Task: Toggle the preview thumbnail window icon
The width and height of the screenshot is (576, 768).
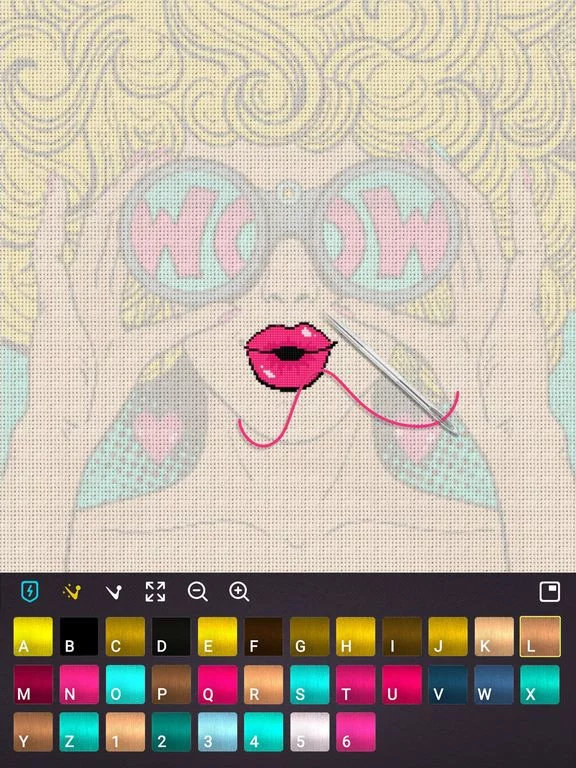Action: [550, 592]
